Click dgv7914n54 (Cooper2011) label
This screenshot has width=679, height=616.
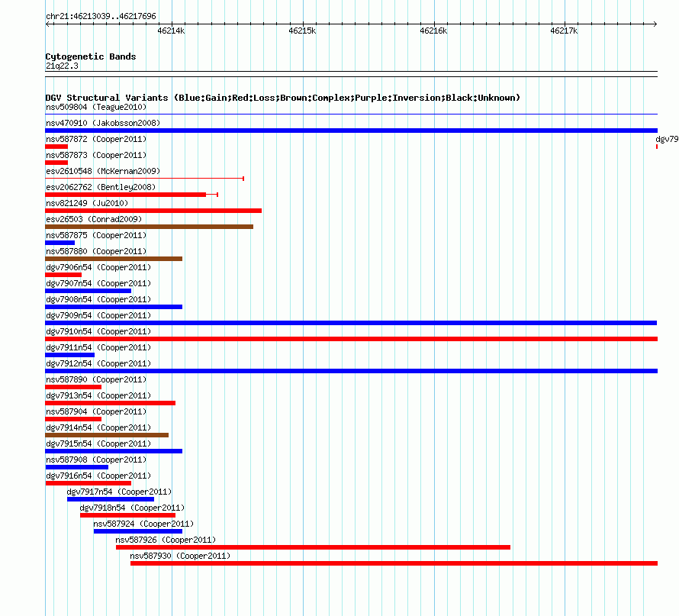pos(98,427)
